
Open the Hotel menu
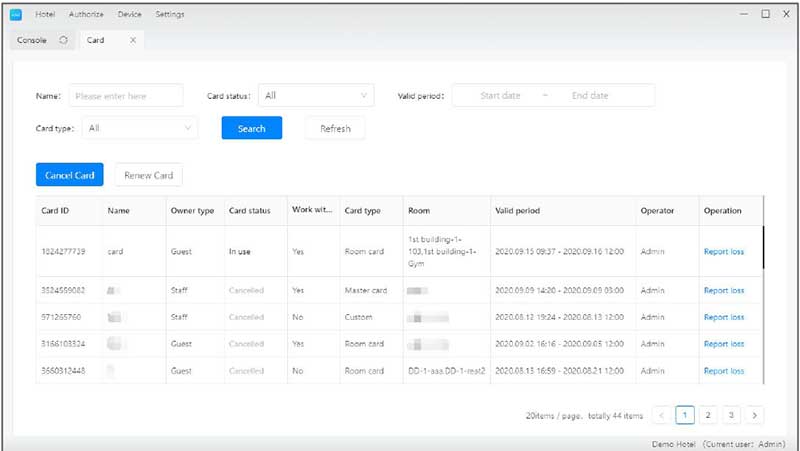coord(45,14)
